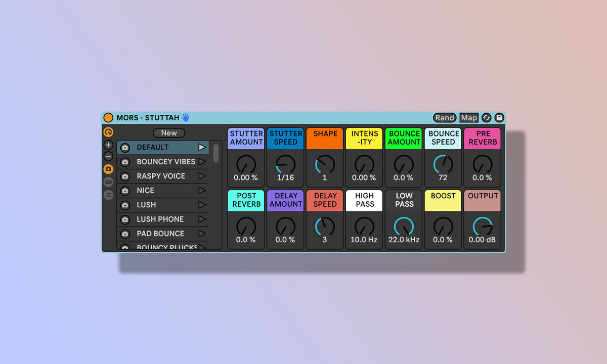
Task: Save the rack preset disk icon
Action: [499, 118]
